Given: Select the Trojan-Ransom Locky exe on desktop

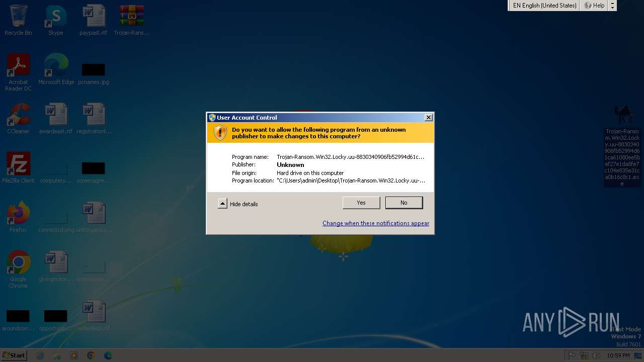Looking at the screenshot, I should [x=622, y=146].
